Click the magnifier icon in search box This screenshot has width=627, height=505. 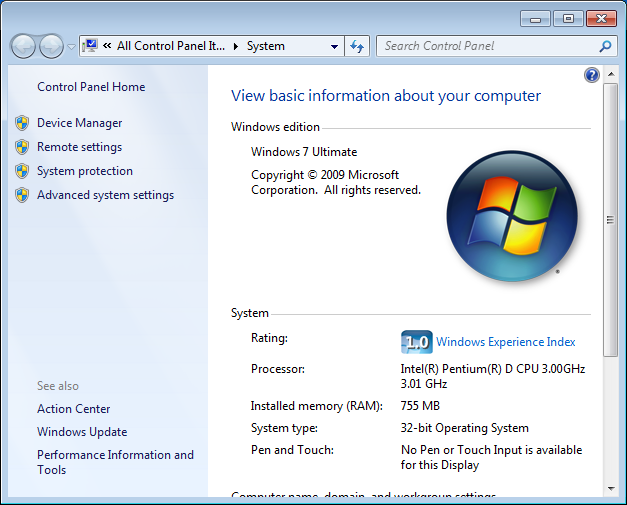coord(605,46)
